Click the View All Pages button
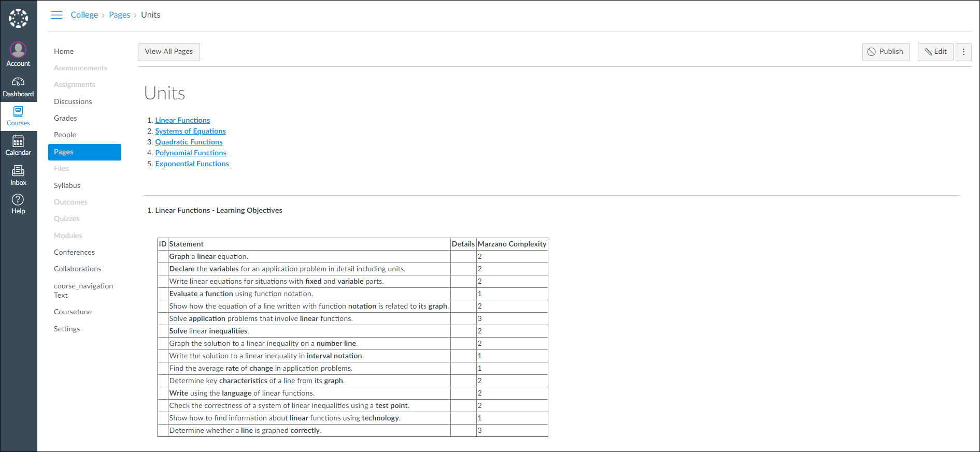 click(x=169, y=52)
